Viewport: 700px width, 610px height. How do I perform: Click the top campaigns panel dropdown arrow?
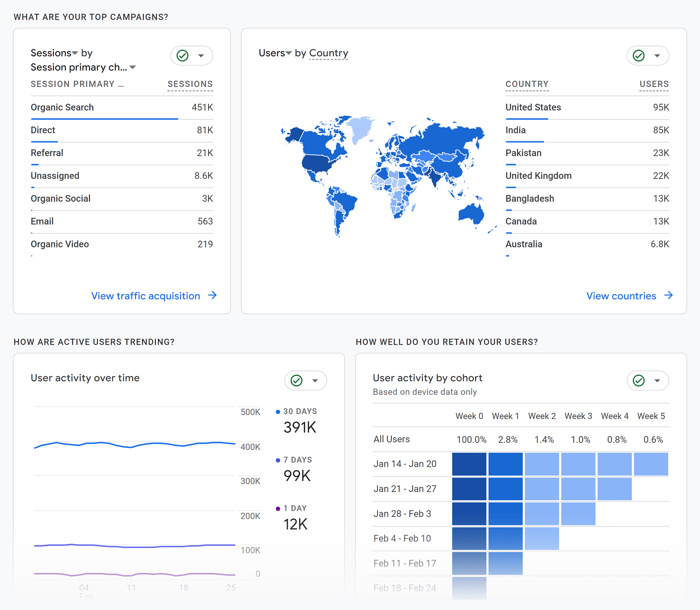pyautogui.click(x=202, y=55)
